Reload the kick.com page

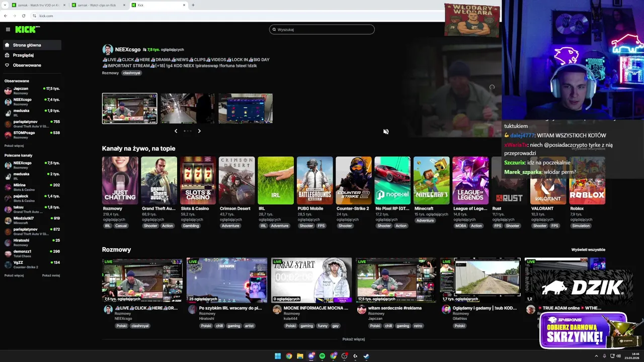[23, 16]
